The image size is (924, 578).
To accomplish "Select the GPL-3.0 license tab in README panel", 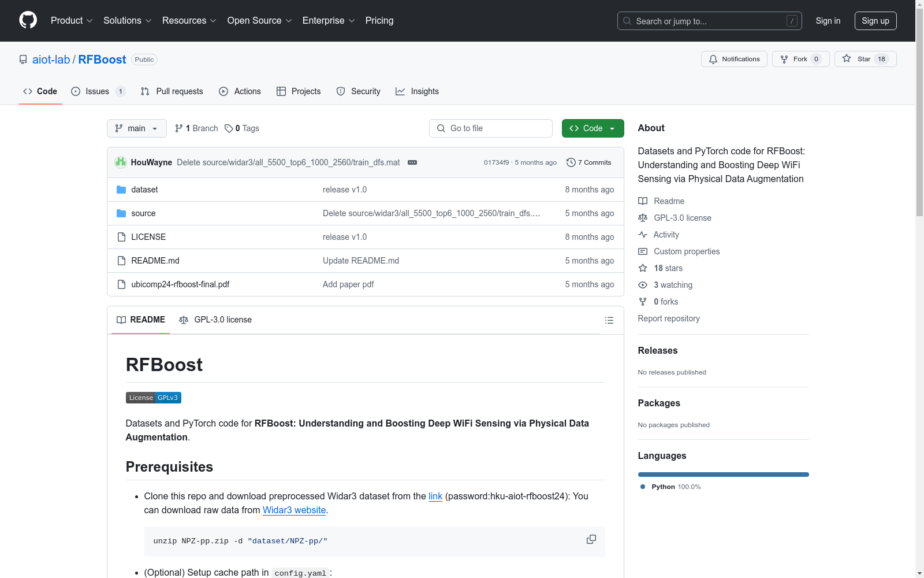I will 215,320.
